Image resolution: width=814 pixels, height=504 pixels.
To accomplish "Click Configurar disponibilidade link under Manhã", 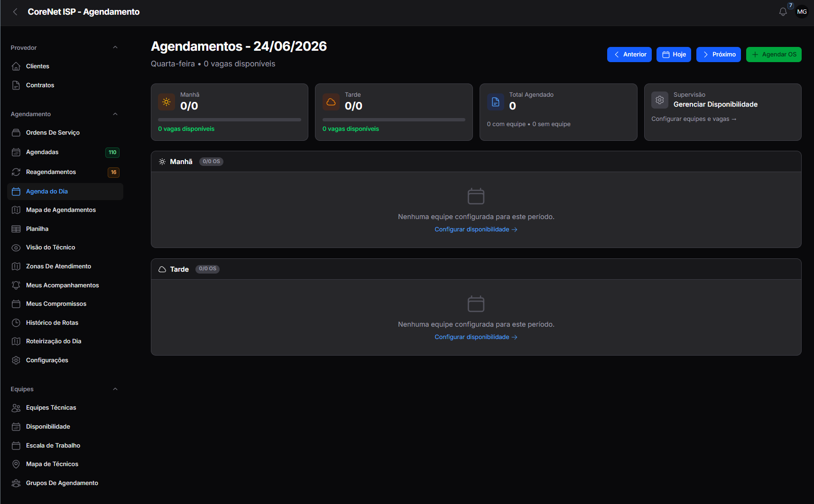I will 476,229.
